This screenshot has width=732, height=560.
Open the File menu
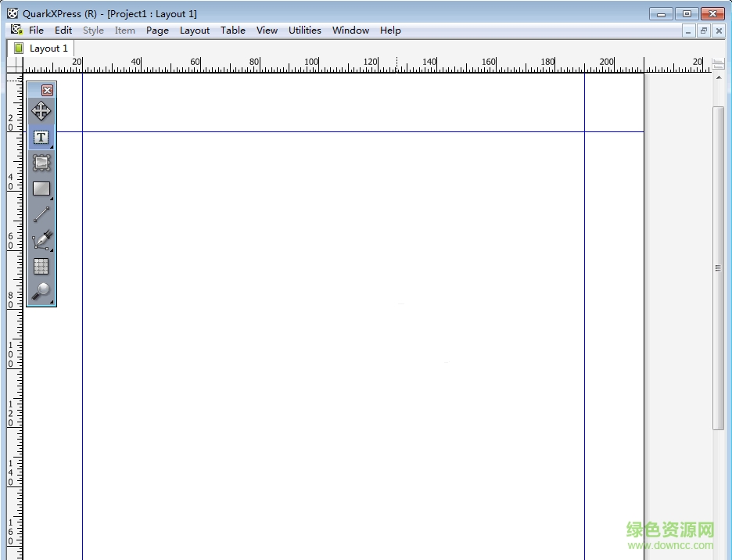click(x=36, y=31)
